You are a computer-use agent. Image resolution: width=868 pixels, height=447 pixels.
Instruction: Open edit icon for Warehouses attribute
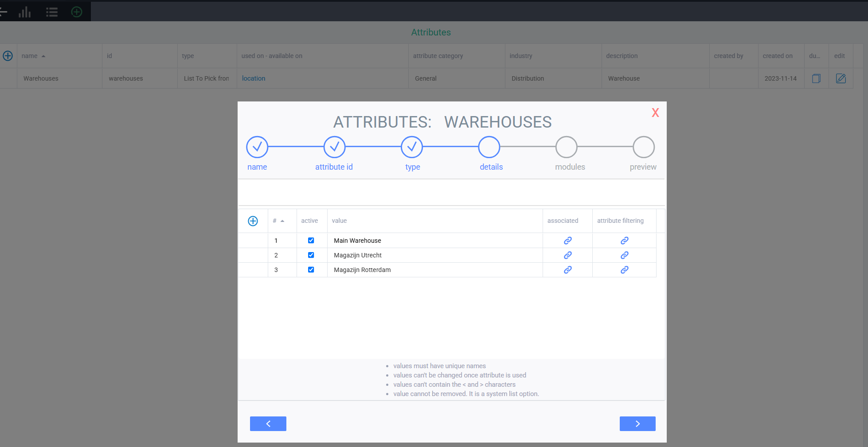click(841, 78)
